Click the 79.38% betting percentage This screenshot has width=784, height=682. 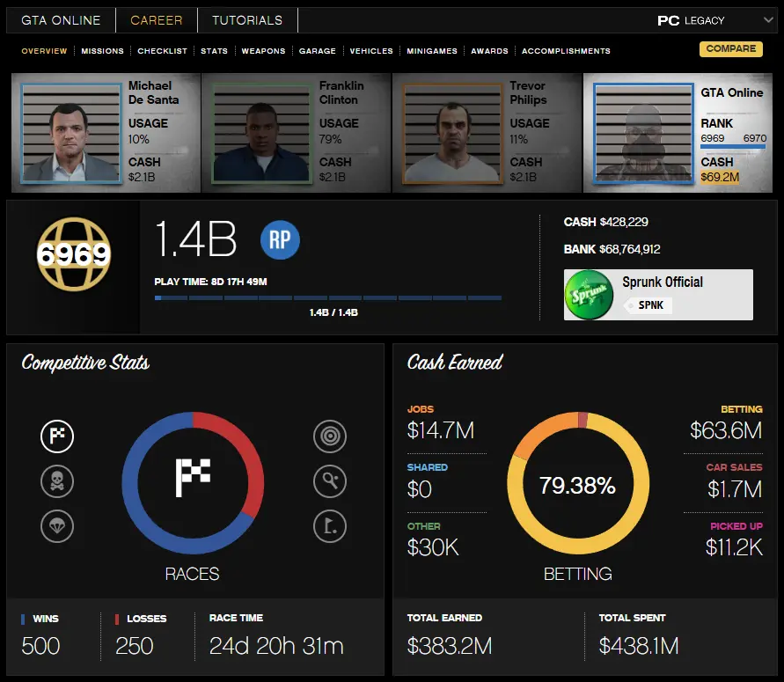577,485
